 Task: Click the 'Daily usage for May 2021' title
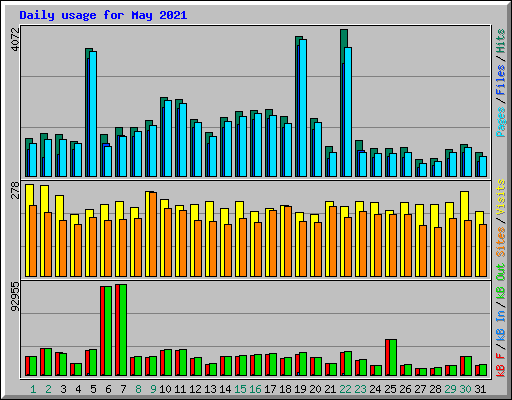[103, 15]
